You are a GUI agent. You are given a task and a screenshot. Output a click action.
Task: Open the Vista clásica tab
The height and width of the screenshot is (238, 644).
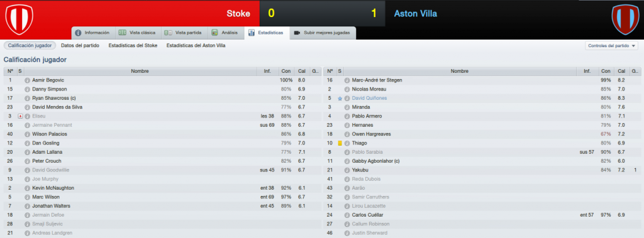click(136, 33)
